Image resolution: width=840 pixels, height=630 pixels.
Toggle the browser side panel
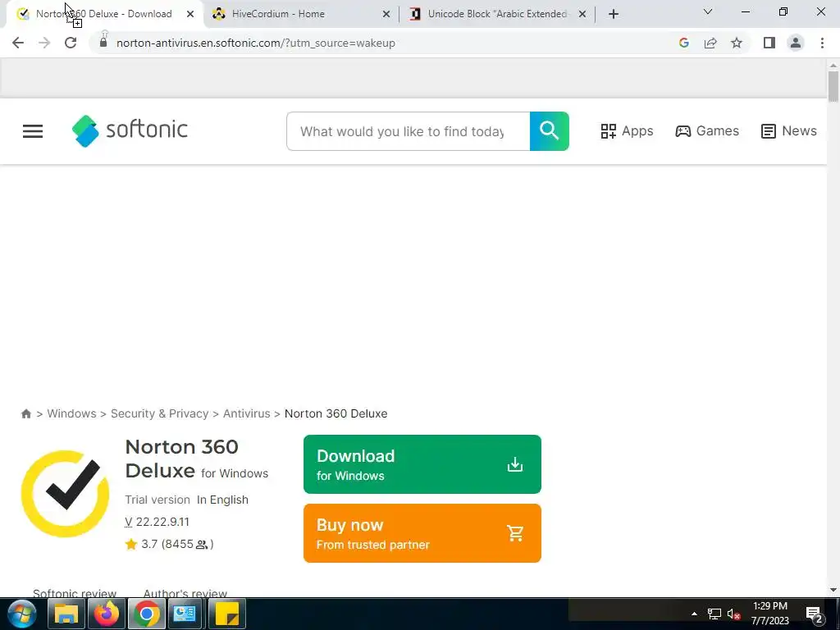coord(769,43)
